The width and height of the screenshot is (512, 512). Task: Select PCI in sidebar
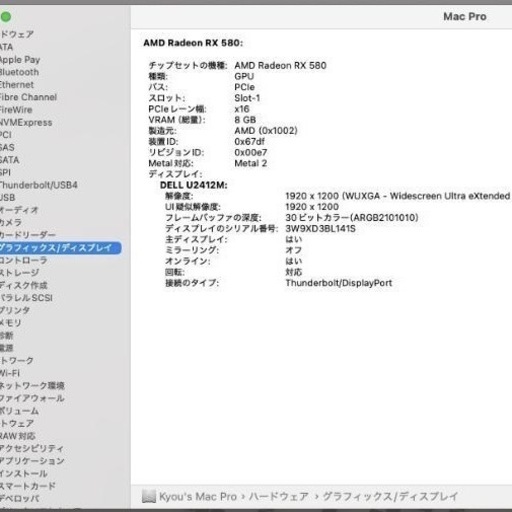tap(6, 135)
